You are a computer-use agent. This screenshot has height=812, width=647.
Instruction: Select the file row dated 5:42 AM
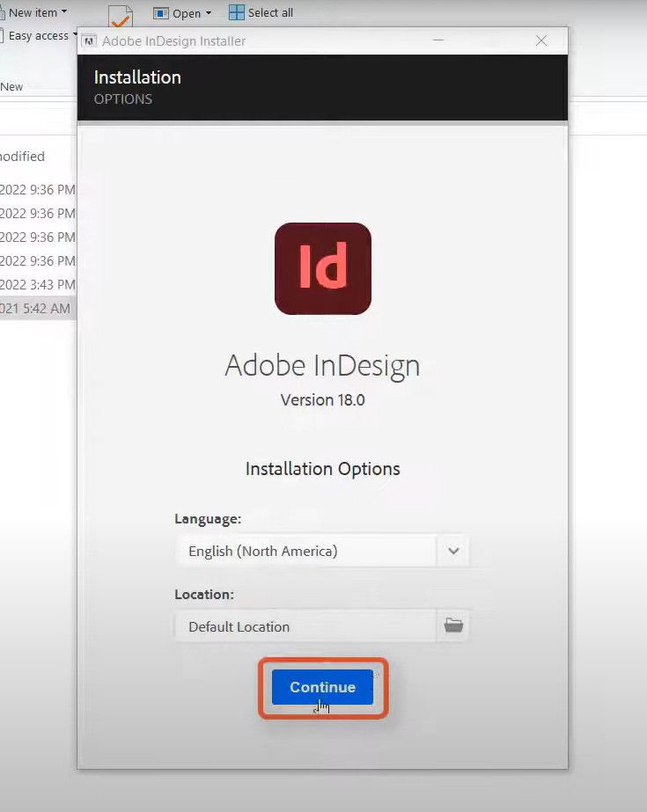click(x=38, y=308)
